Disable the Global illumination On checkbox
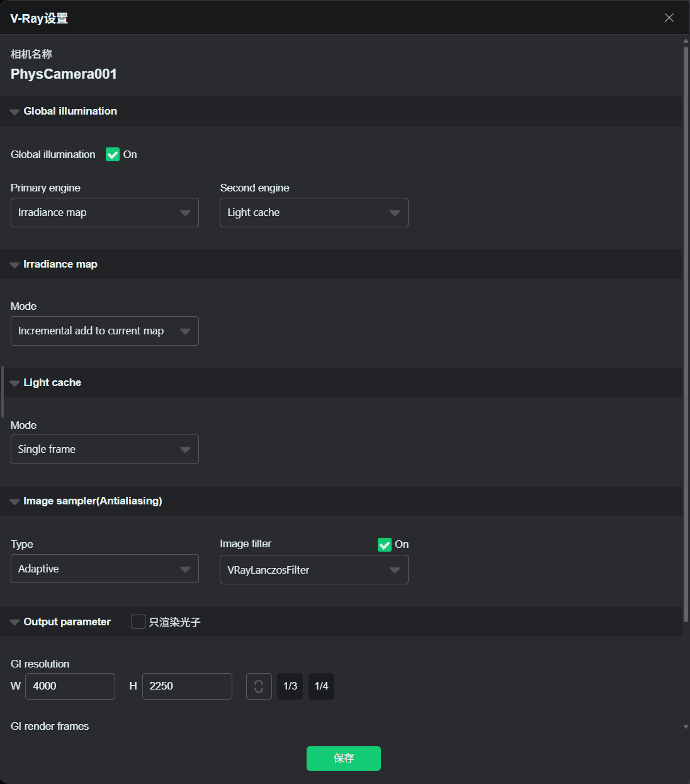This screenshot has width=690, height=784. pyautogui.click(x=113, y=154)
